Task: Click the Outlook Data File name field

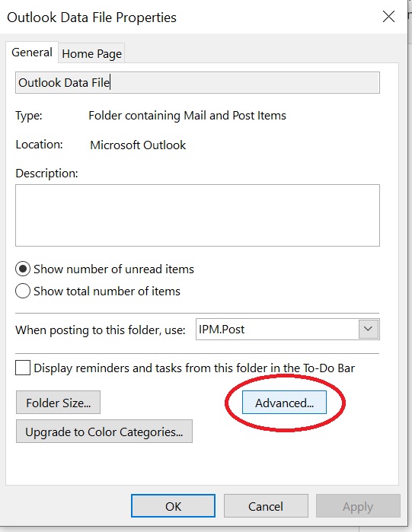Action: coord(197,82)
